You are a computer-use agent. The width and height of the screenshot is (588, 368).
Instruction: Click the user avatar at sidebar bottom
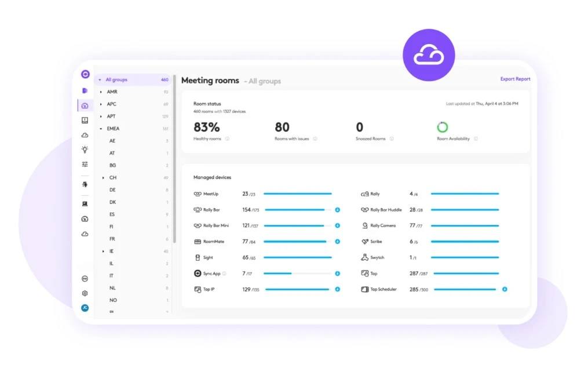(x=85, y=308)
